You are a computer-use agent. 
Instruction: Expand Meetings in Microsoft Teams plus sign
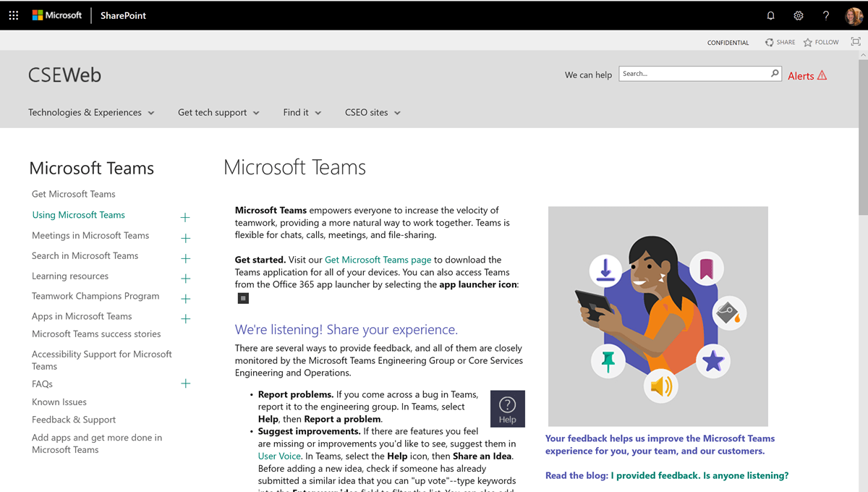pyautogui.click(x=185, y=238)
